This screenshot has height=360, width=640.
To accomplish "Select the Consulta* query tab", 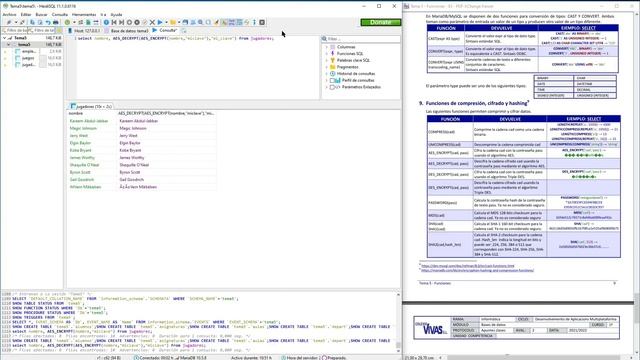I will [165, 30].
